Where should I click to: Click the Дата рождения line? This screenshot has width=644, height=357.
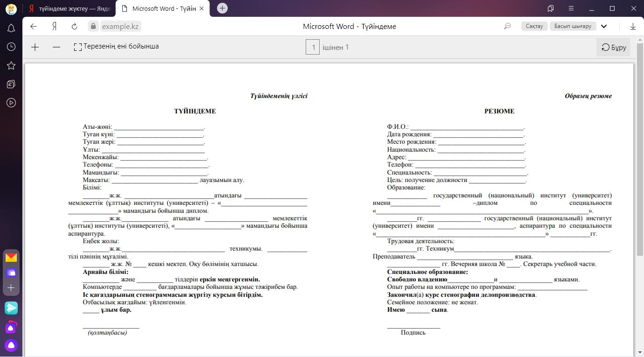pyautogui.click(x=456, y=134)
